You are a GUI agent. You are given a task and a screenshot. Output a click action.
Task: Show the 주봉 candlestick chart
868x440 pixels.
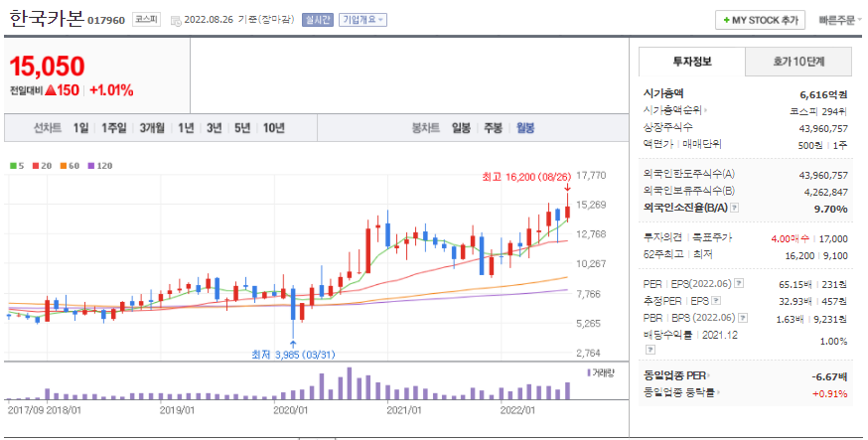click(493, 128)
